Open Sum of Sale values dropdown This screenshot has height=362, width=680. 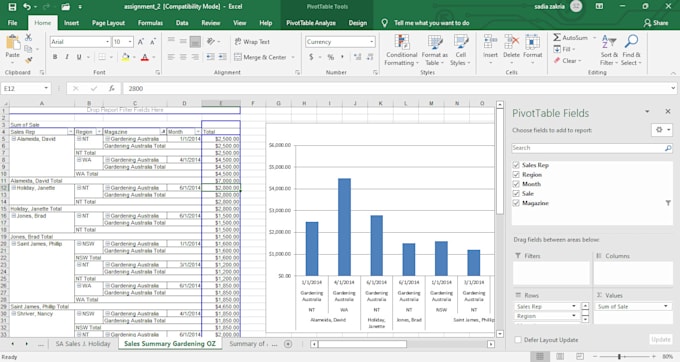666,307
